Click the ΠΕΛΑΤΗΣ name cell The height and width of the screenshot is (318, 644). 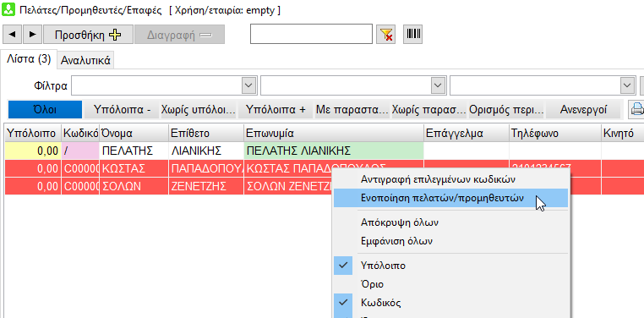click(134, 151)
